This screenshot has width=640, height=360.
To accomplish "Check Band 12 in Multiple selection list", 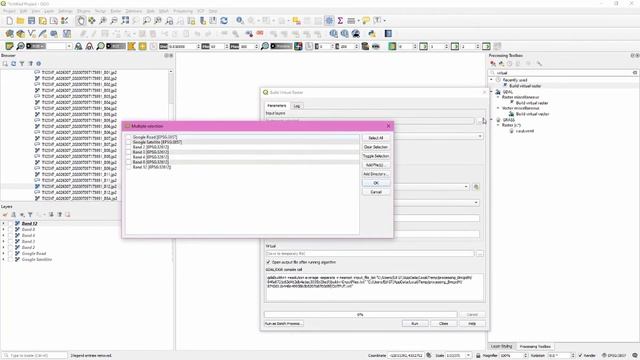I will tap(129, 167).
